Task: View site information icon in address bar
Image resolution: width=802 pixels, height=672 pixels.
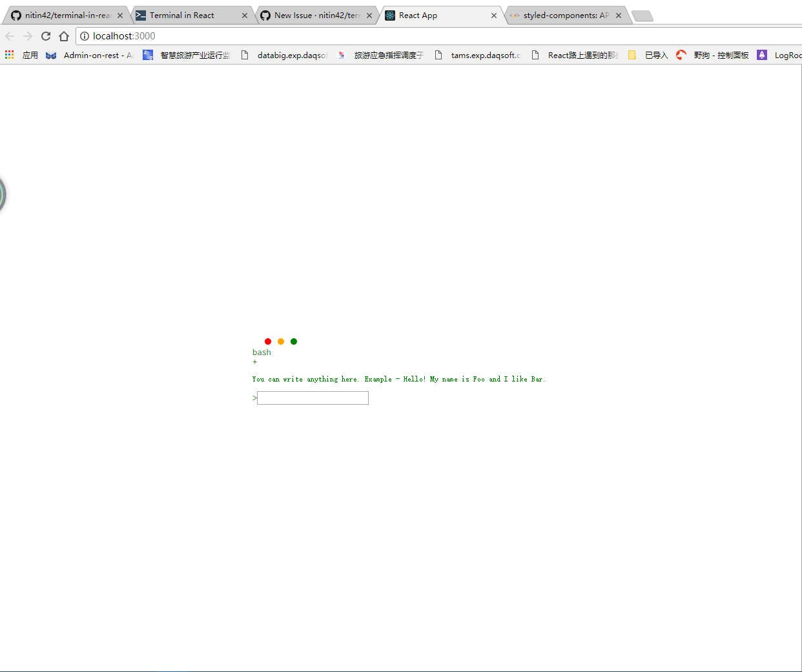Action: [85, 36]
